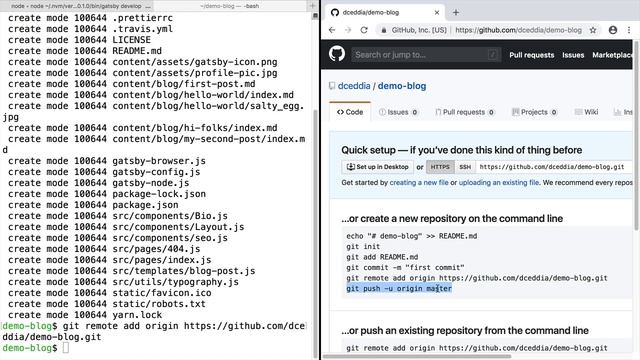The width and height of the screenshot is (640, 360).
Task: Click Issues in the GitHub header
Action: pyautogui.click(x=573, y=55)
